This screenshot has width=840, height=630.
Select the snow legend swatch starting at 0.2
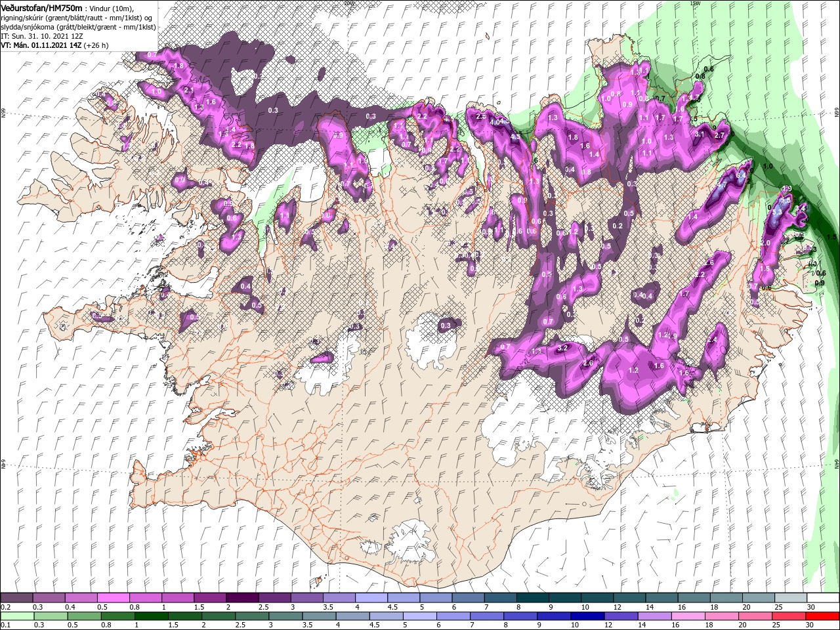(16, 598)
